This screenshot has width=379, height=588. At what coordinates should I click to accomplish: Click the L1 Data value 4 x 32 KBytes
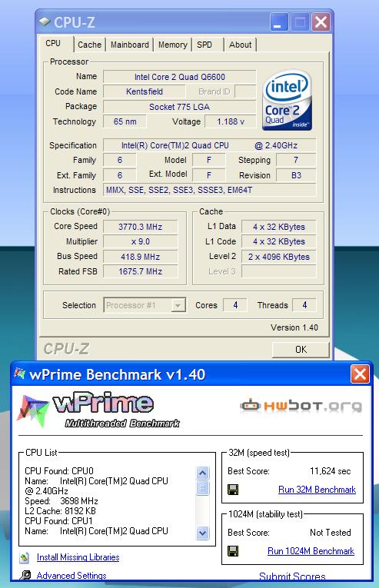279,227
